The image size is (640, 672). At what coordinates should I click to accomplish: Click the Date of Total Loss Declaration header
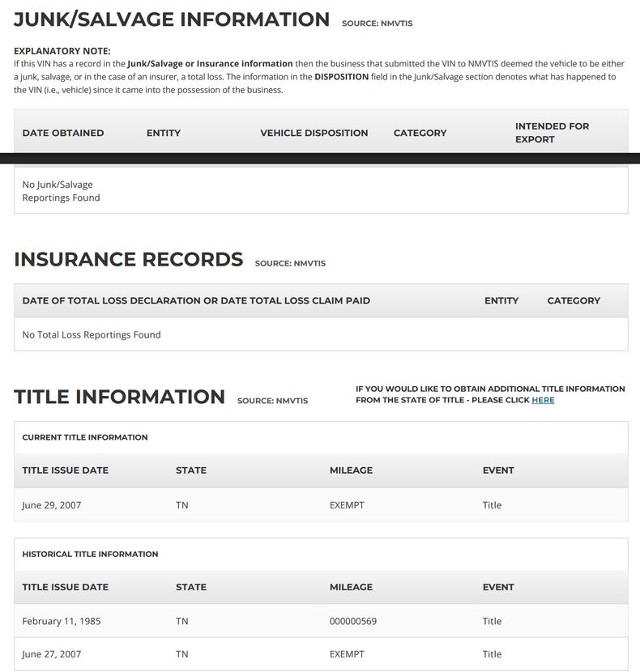[x=196, y=300]
